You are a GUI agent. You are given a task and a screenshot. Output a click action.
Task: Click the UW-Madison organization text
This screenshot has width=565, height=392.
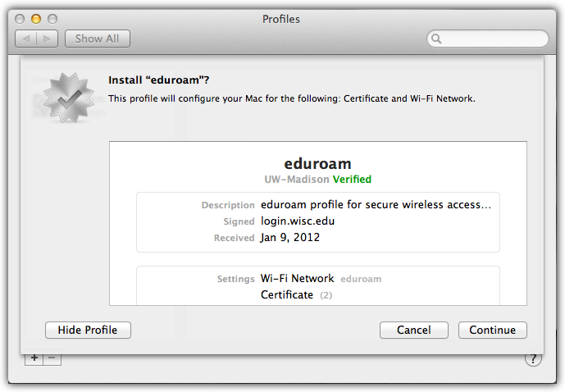click(x=297, y=179)
